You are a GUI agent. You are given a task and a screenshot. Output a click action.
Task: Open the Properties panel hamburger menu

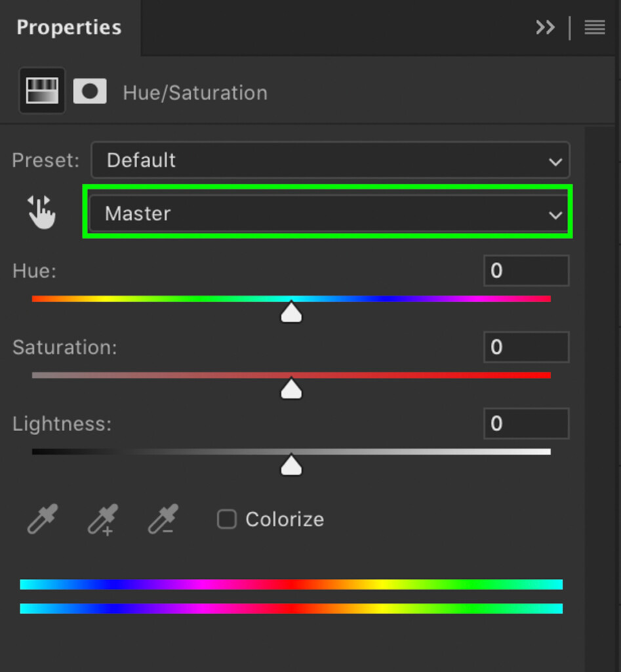tap(595, 28)
